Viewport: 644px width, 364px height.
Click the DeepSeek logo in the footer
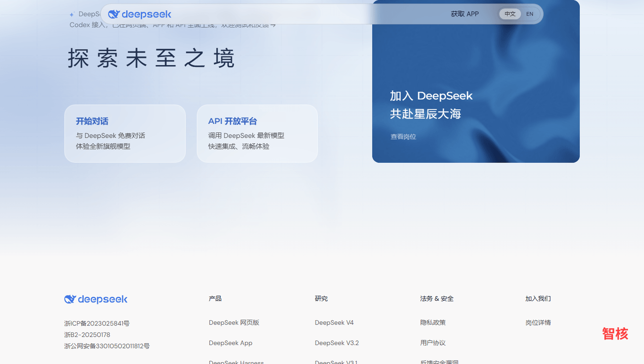click(96, 299)
